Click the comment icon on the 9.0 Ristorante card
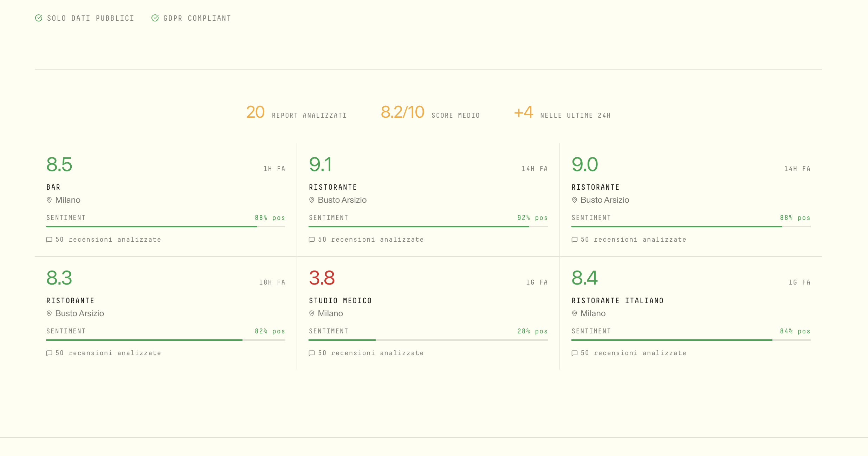This screenshot has height=456, width=868. [x=575, y=239]
